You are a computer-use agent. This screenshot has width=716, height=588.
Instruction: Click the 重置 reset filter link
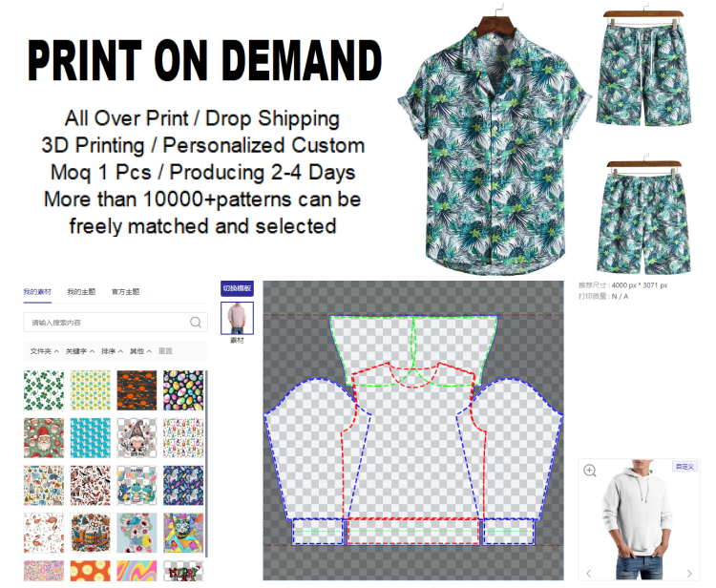click(165, 351)
